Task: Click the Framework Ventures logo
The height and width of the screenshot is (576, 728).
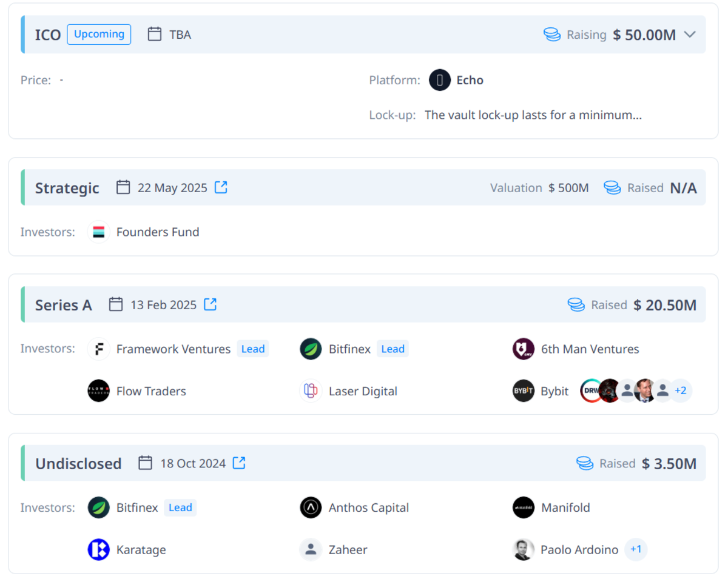Action: tap(98, 349)
